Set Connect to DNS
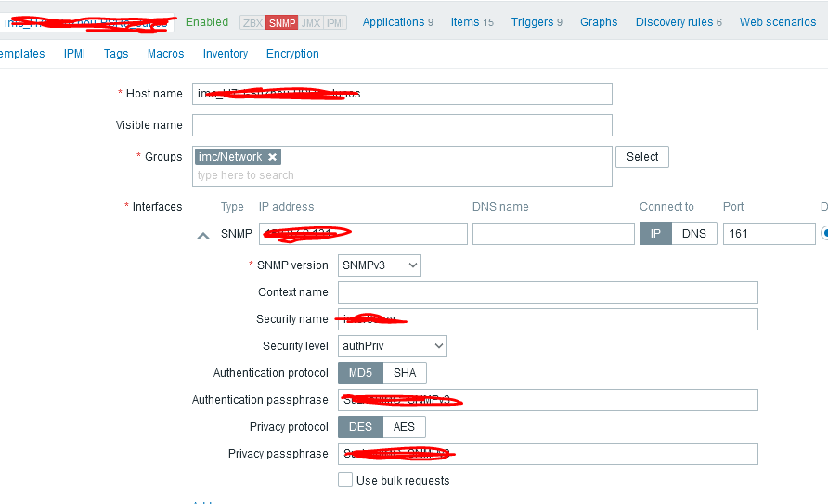The width and height of the screenshot is (828, 504). pos(694,234)
